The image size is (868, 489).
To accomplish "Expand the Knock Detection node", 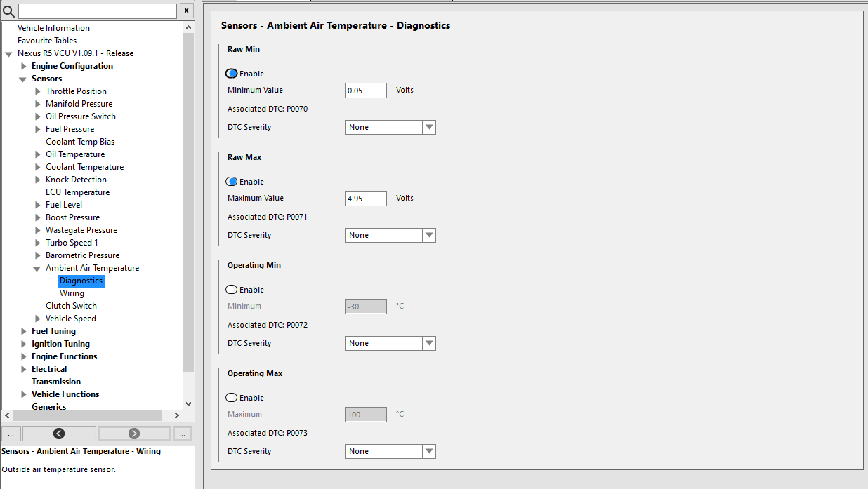I will click(38, 180).
